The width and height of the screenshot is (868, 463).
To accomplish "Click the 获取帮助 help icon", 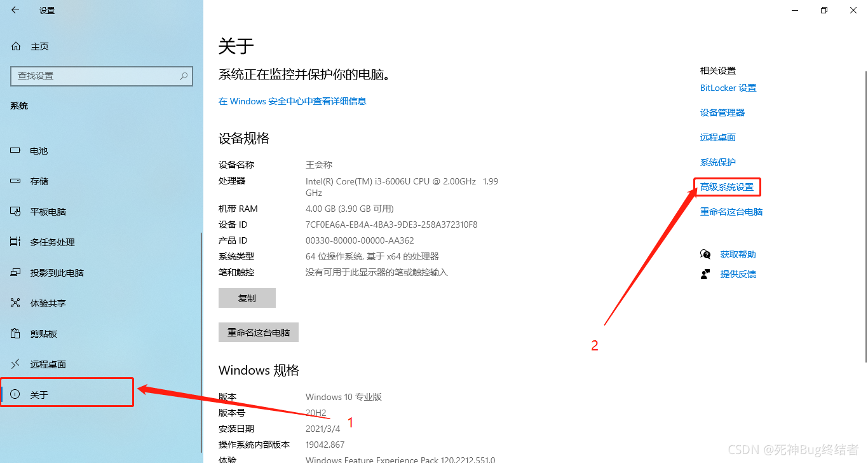I will [x=705, y=254].
